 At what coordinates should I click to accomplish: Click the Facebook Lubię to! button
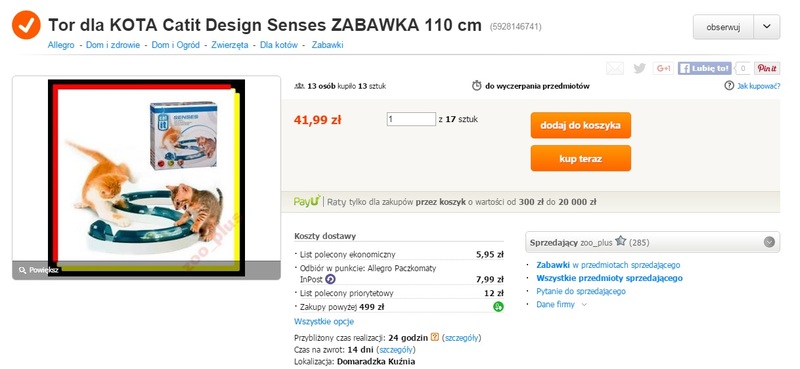click(x=705, y=68)
